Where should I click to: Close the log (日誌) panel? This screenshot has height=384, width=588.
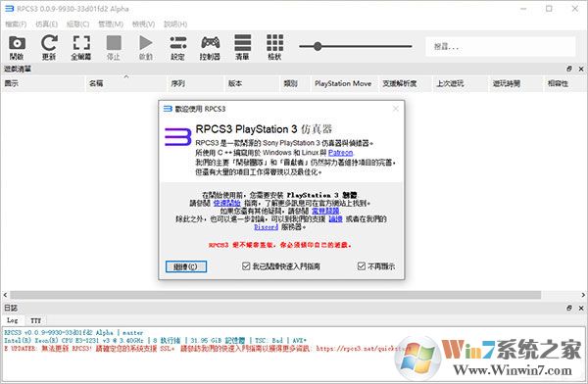pos(581,308)
